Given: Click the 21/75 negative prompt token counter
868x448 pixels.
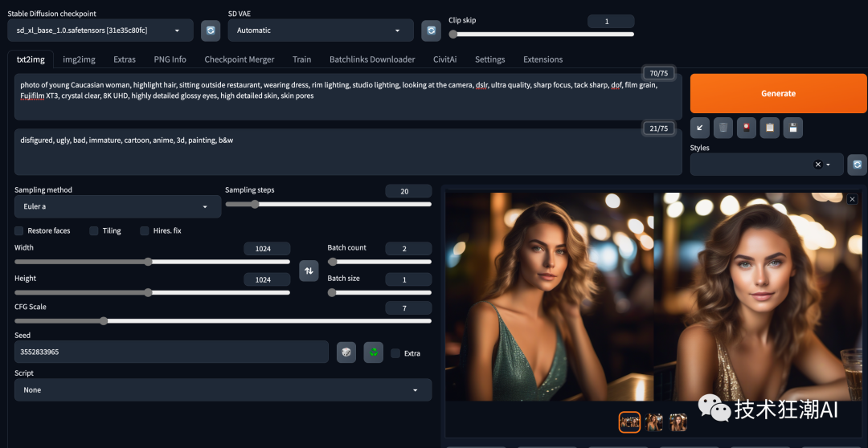Looking at the screenshot, I should [659, 129].
